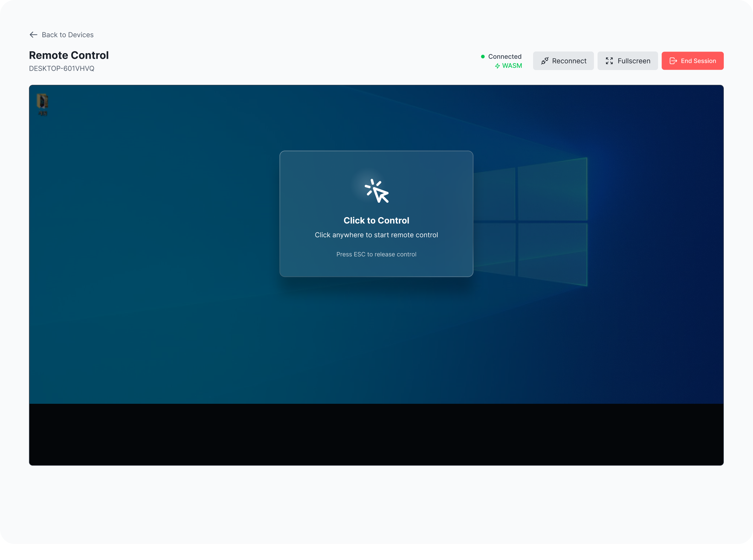Click the 'Click to Control' heading
Screen dimensions: 753x560
(376, 220)
